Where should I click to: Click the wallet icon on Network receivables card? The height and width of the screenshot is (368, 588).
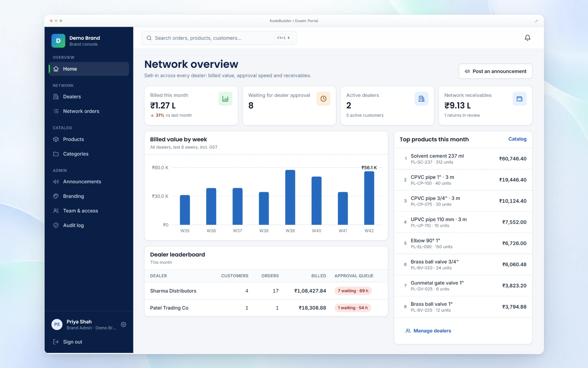pyautogui.click(x=520, y=99)
